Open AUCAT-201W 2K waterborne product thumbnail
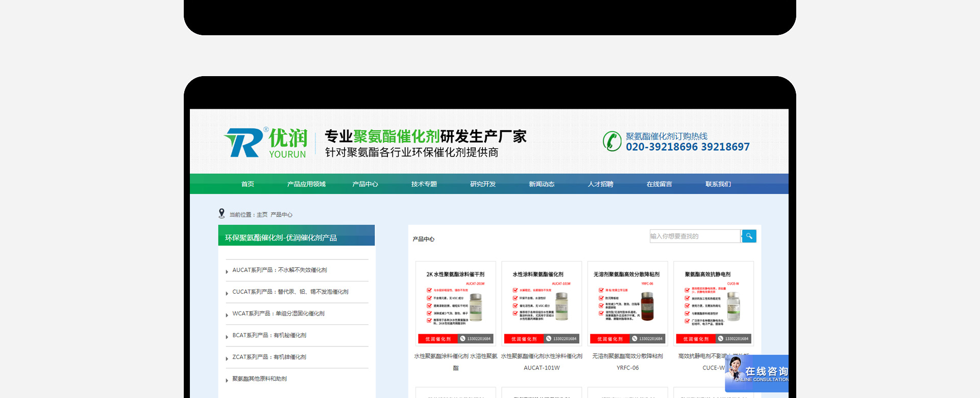This screenshot has height=398, width=980. tap(456, 303)
